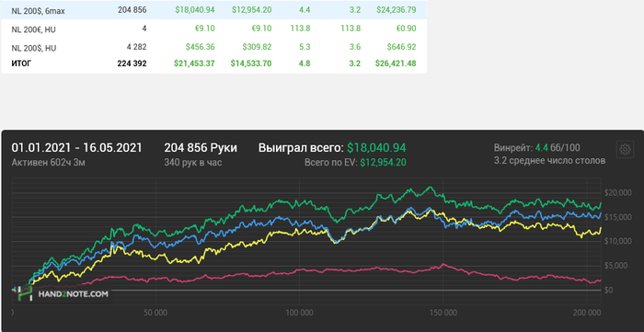Click the $24,236.79 cell
Screen dimensions: 644x332
point(396,10)
